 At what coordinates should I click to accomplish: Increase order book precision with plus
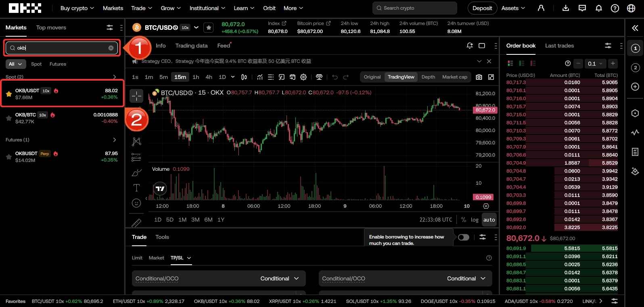pyautogui.click(x=613, y=63)
